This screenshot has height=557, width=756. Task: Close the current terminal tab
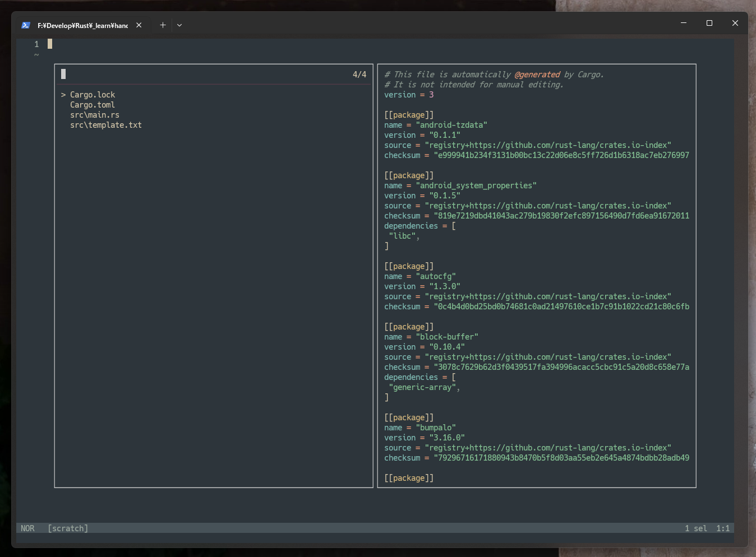139,25
